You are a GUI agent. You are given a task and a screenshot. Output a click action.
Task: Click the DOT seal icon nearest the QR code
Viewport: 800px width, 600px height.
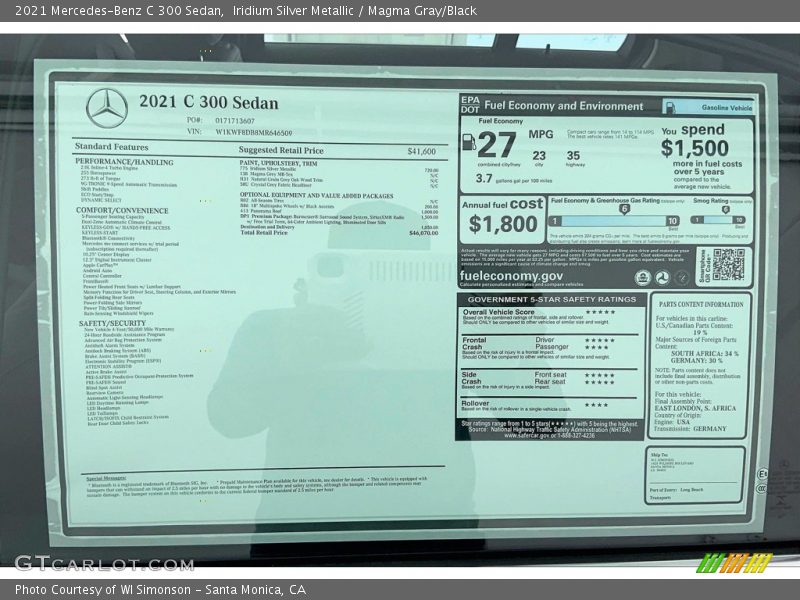[x=682, y=278]
